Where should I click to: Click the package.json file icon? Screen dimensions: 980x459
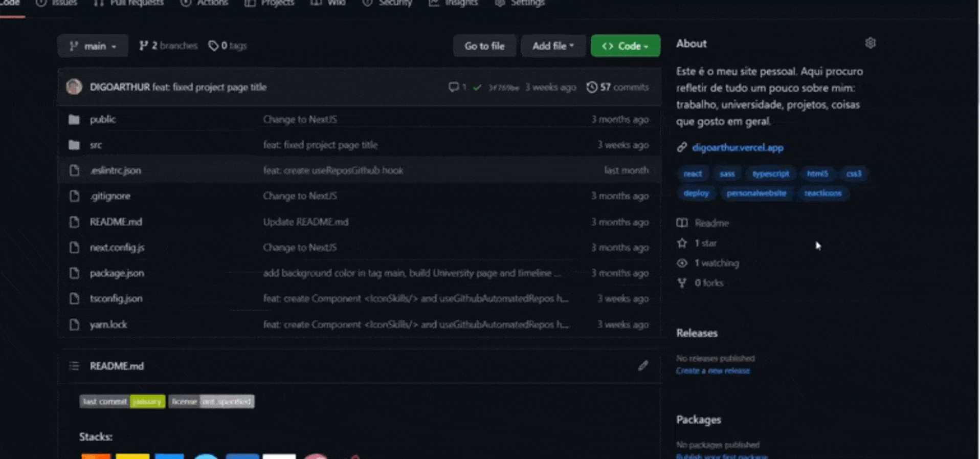[74, 273]
